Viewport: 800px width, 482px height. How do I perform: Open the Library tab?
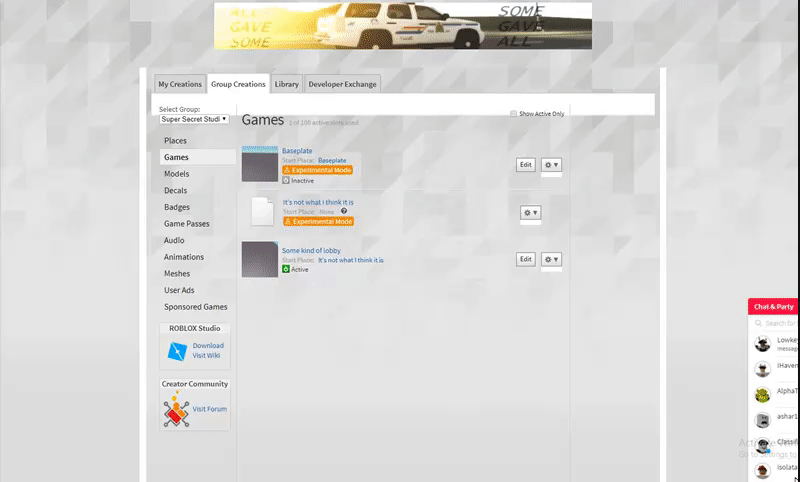tap(286, 84)
